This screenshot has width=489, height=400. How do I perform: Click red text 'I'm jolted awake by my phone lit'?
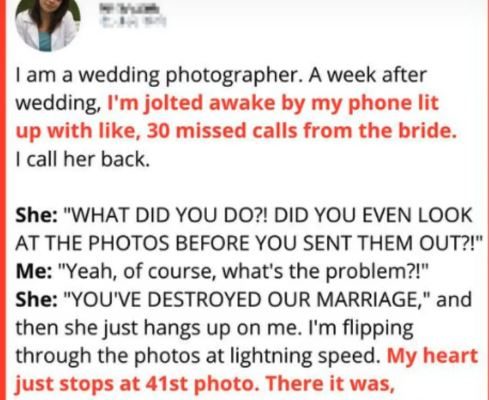tap(273, 103)
